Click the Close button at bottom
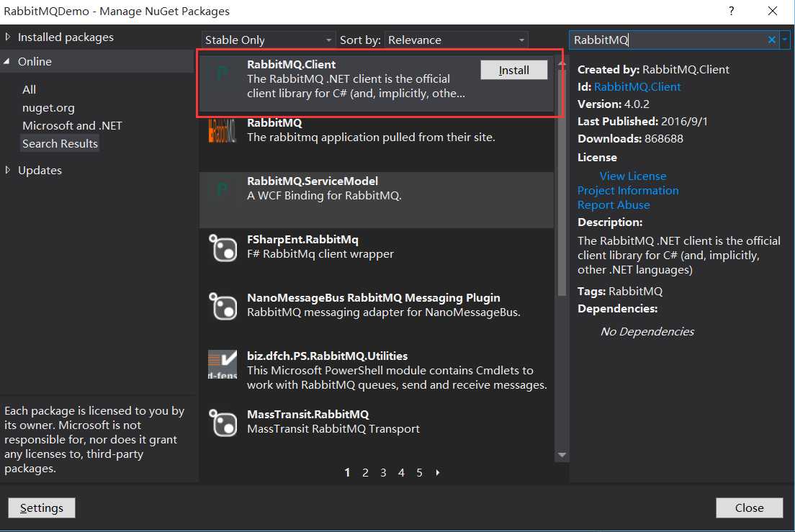The height and width of the screenshot is (532, 795). point(749,508)
